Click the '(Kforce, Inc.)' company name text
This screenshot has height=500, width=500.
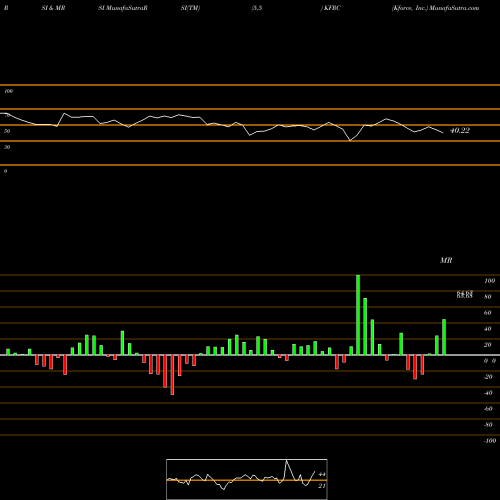[410, 8]
